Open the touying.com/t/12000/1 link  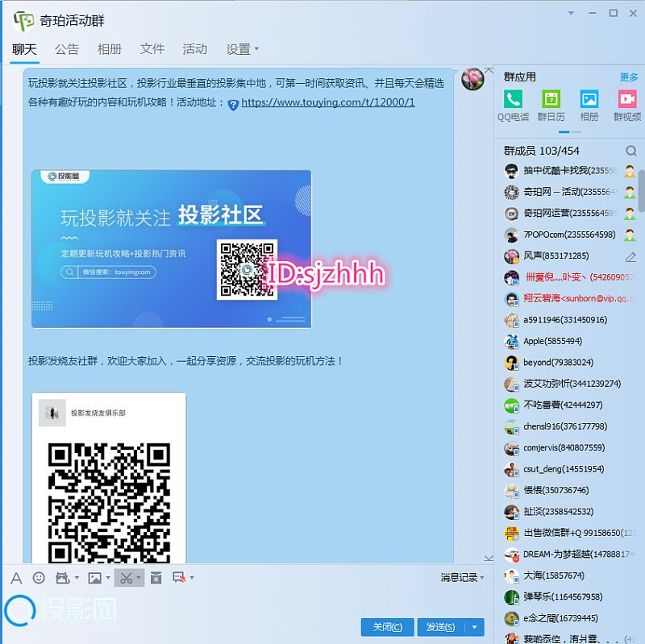coord(328,102)
